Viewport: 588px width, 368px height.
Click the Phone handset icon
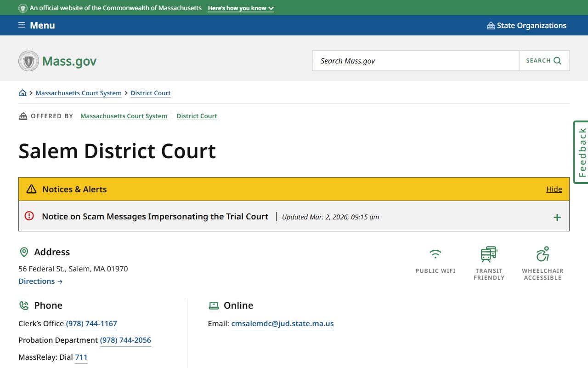point(24,305)
